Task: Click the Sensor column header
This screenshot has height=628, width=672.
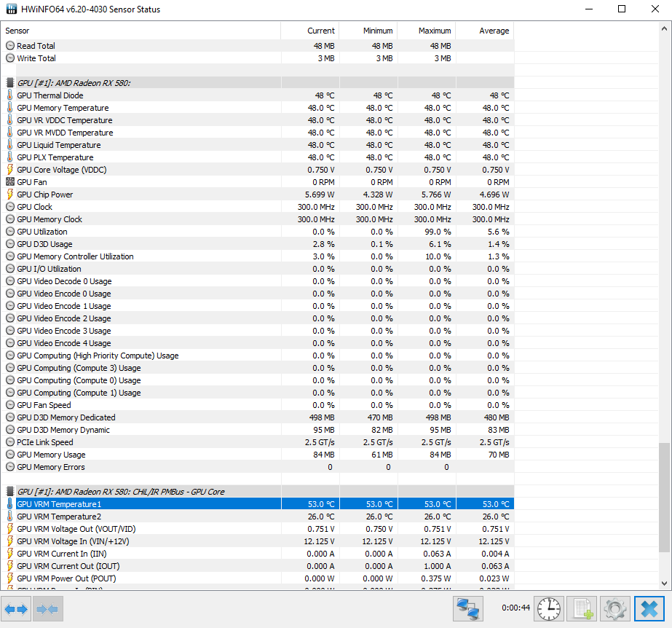Action: 141,31
